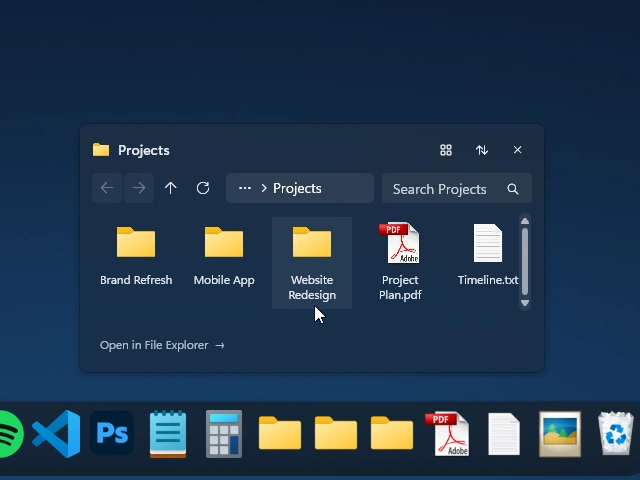640x480 pixels.
Task: Click the forward navigation arrow
Action: (139, 188)
